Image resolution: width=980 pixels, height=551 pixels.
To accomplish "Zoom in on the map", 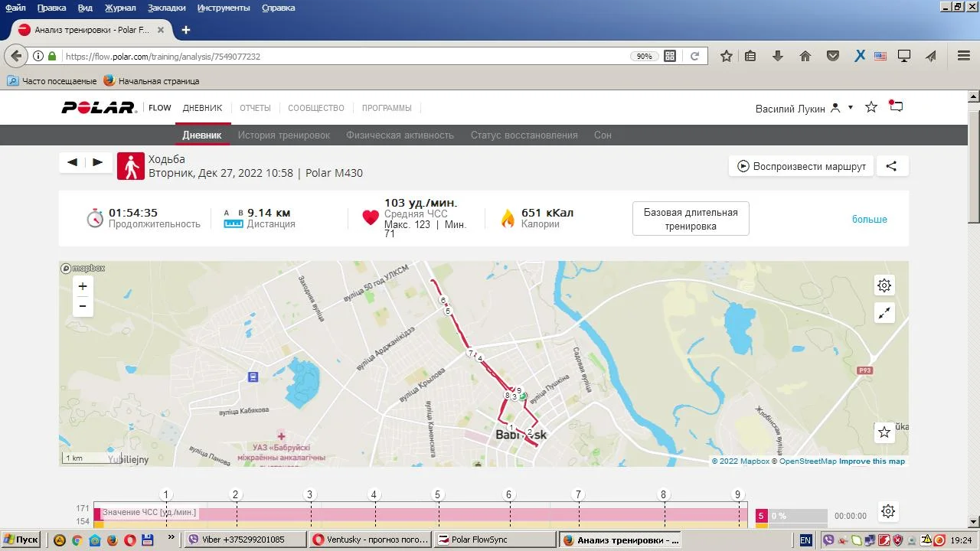I will 83,286.
